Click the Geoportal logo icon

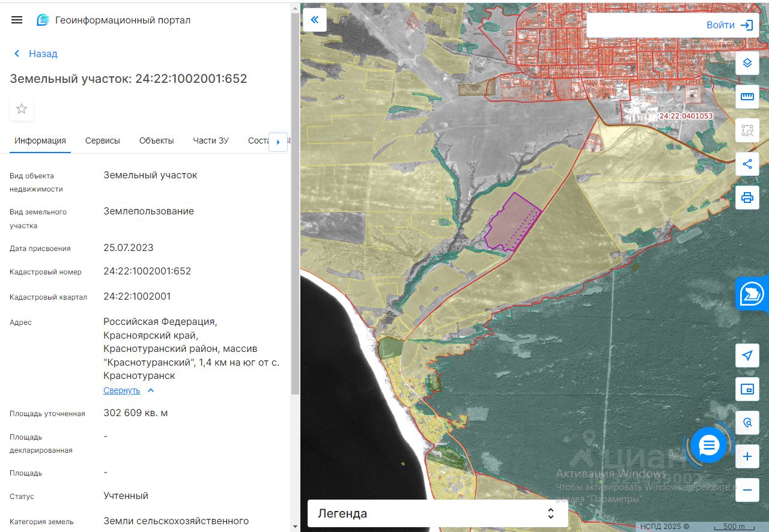[x=43, y=20]
